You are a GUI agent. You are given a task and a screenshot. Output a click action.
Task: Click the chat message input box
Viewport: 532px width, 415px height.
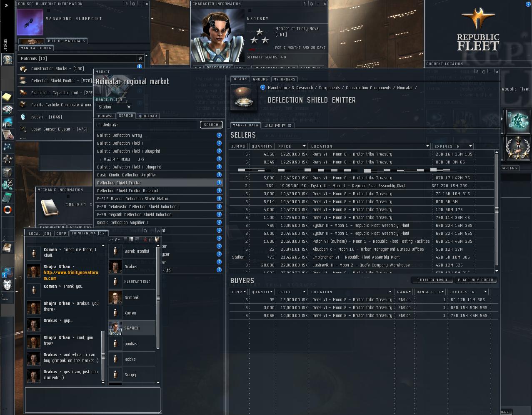92,400
